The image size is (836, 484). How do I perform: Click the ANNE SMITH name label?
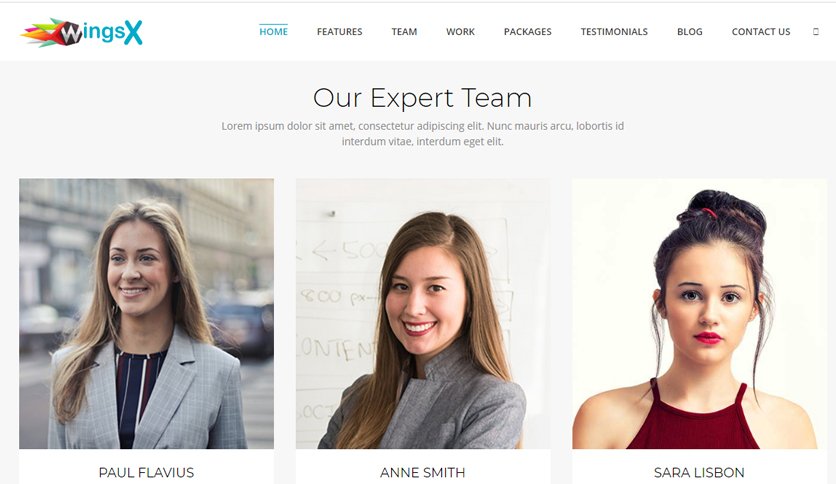(423, 472)
